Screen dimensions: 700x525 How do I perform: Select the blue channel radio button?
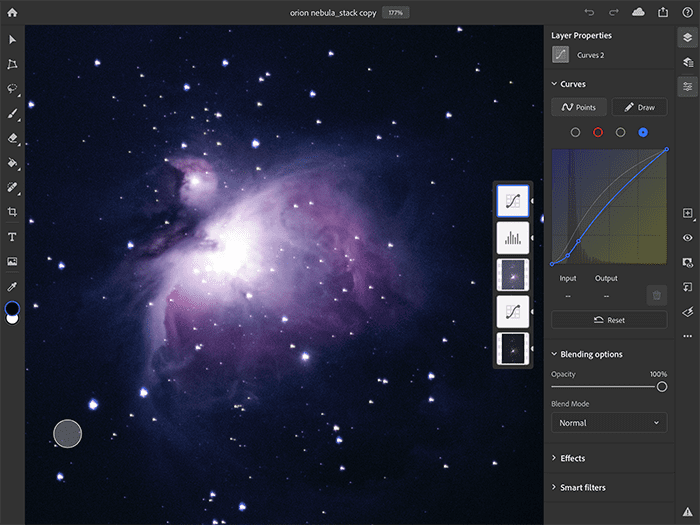coord(643,132)
